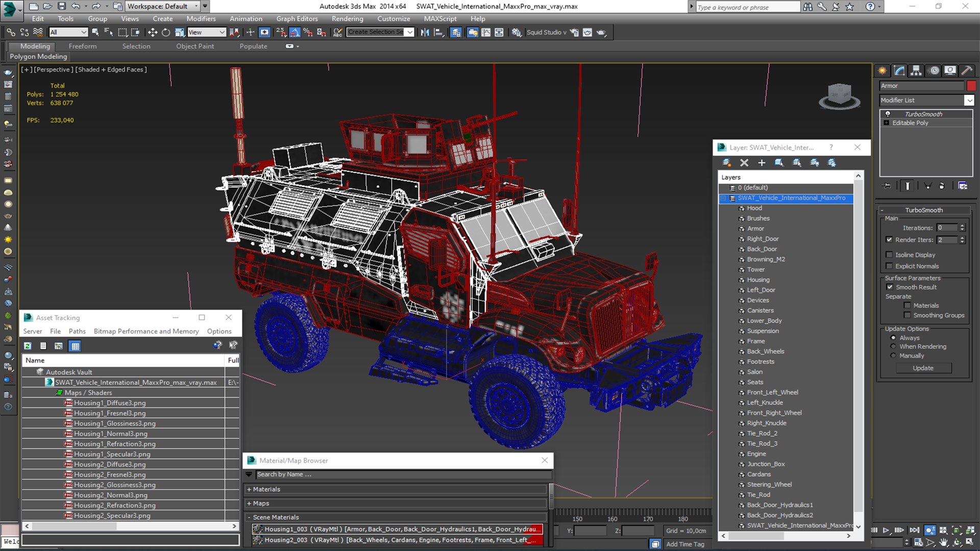The width and height of the screenshot is (980, 551).
Task: Open Bitmap Performance and Memory menu
Action: click(146, 332)
